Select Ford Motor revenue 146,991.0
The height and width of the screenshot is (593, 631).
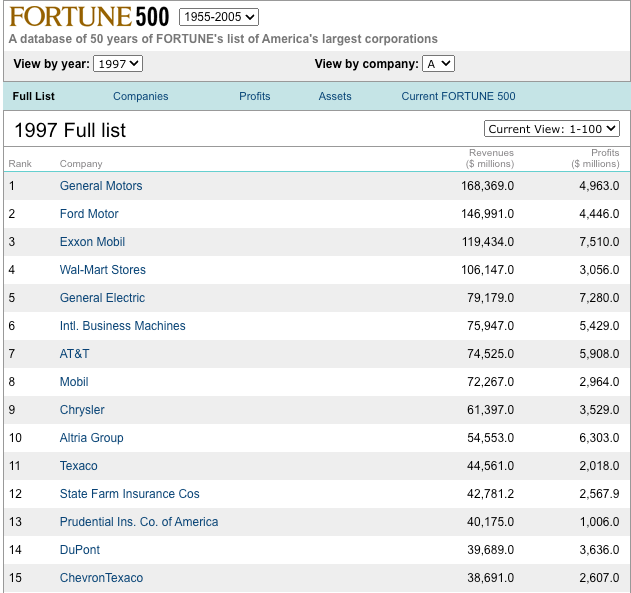(x=487, y=214)
